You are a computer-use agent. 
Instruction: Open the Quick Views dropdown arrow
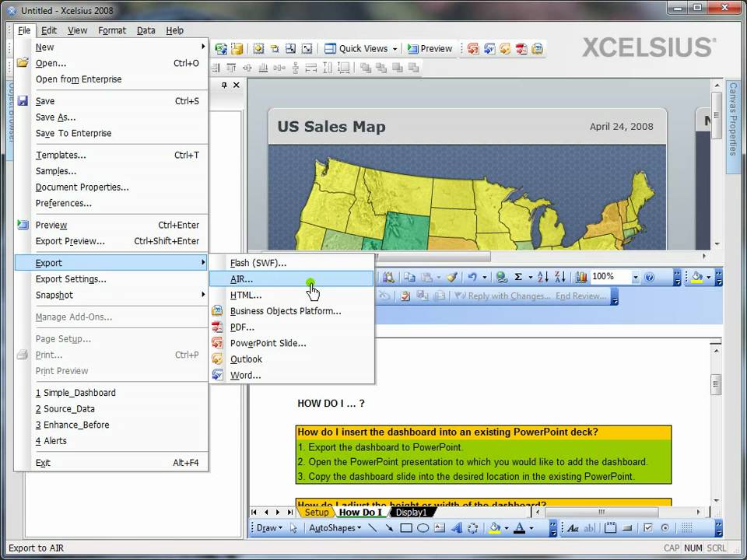395,48
